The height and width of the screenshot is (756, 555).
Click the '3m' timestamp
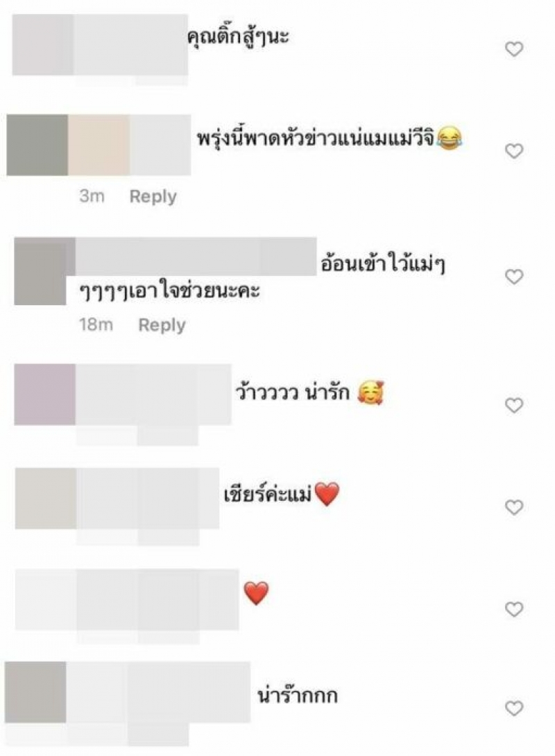point(92,196)
